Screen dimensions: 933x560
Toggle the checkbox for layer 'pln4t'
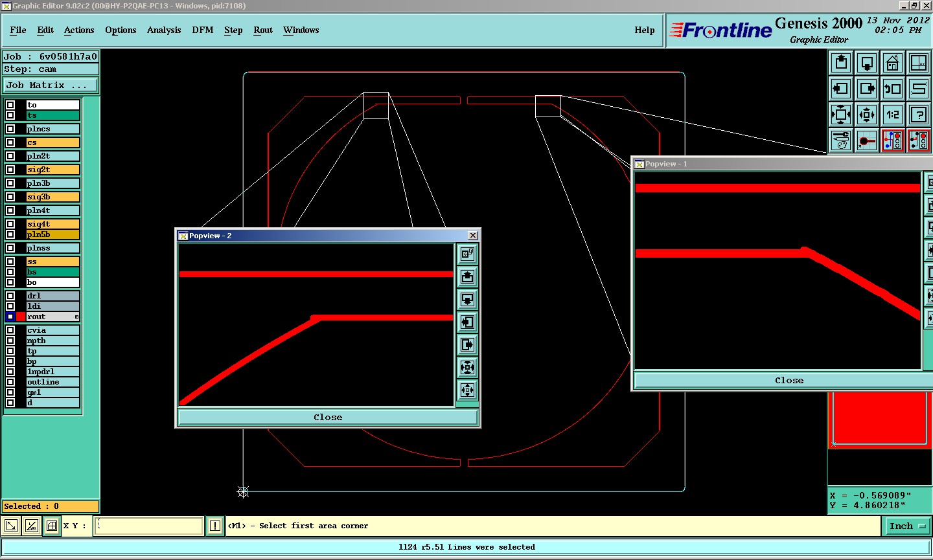coord(10,210)
